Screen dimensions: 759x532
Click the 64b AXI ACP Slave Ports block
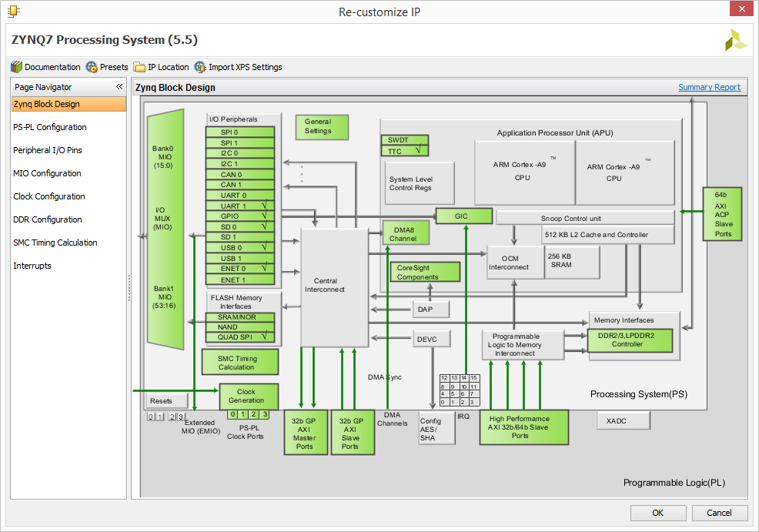click(x=722, y=214)
